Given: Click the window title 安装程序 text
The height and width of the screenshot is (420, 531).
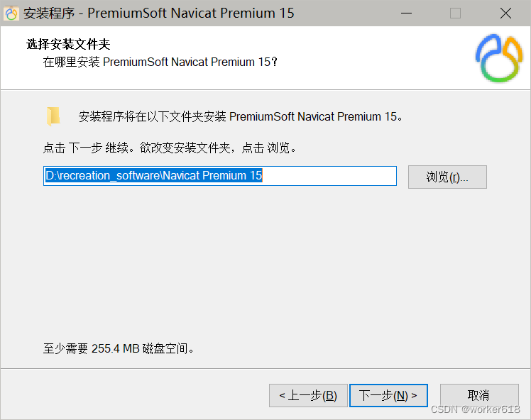Looking at the screenshot, I should (158, 13).
